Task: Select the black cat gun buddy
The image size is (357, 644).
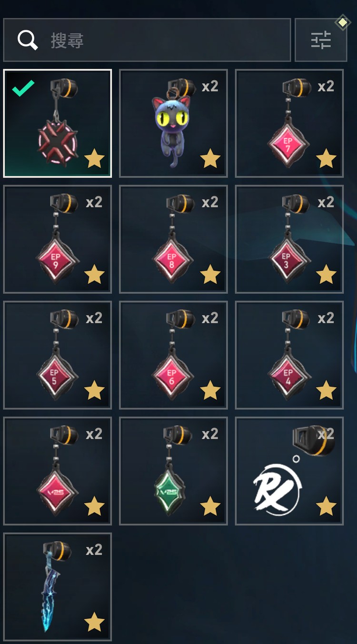Action: click(173, 123)
